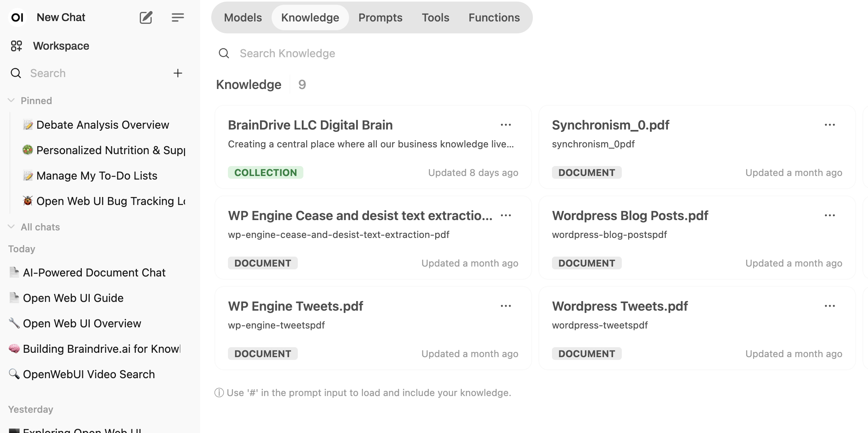Click the OI logo icon
The width and height of the screenshot is (868, 433).
pyautogui.click(x=17, y=17)
